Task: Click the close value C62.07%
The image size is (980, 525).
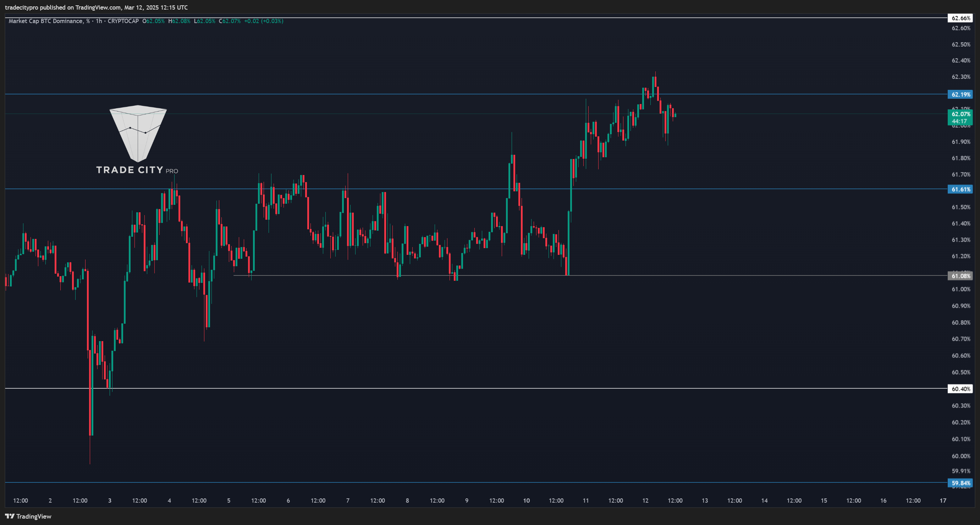Action: coord(230,21)
